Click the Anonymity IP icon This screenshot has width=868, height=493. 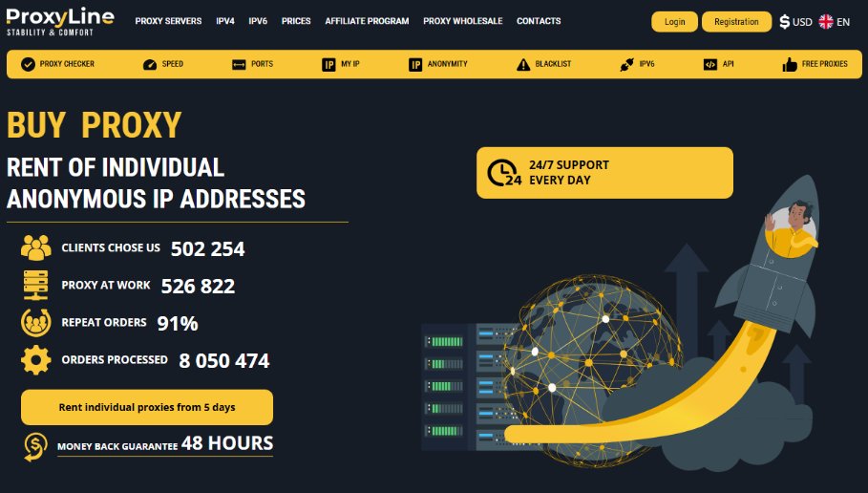coord(415,65)
